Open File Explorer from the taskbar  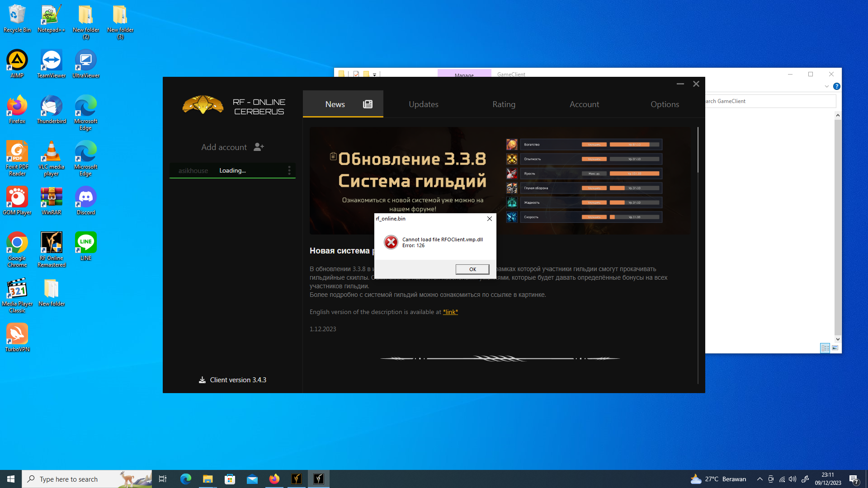(x=208, y=479)
